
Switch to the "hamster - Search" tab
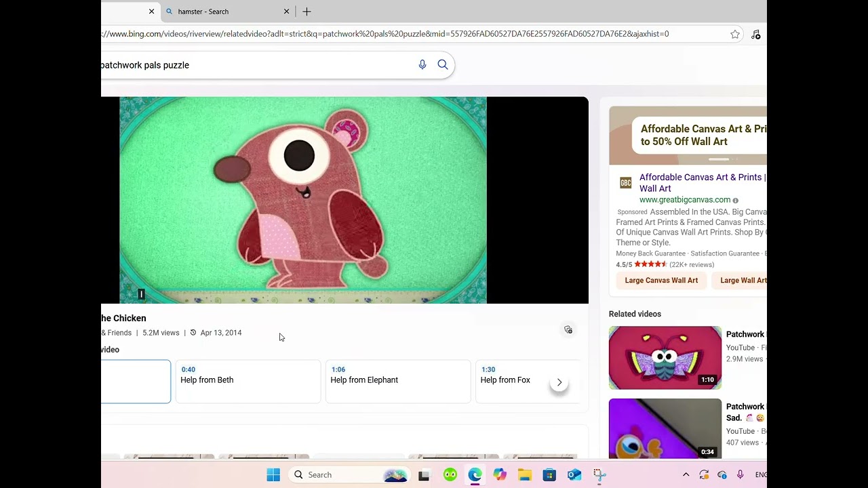226,12
